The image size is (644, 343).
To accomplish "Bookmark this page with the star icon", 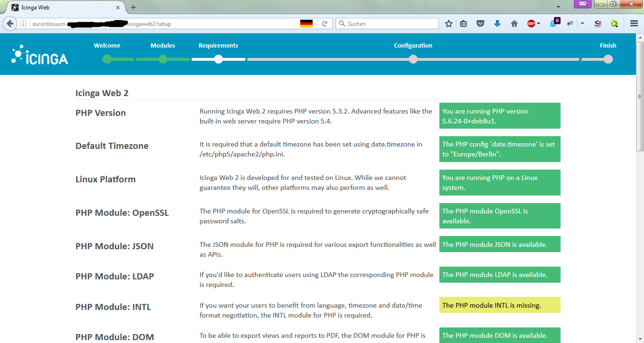I will [449, 24].
